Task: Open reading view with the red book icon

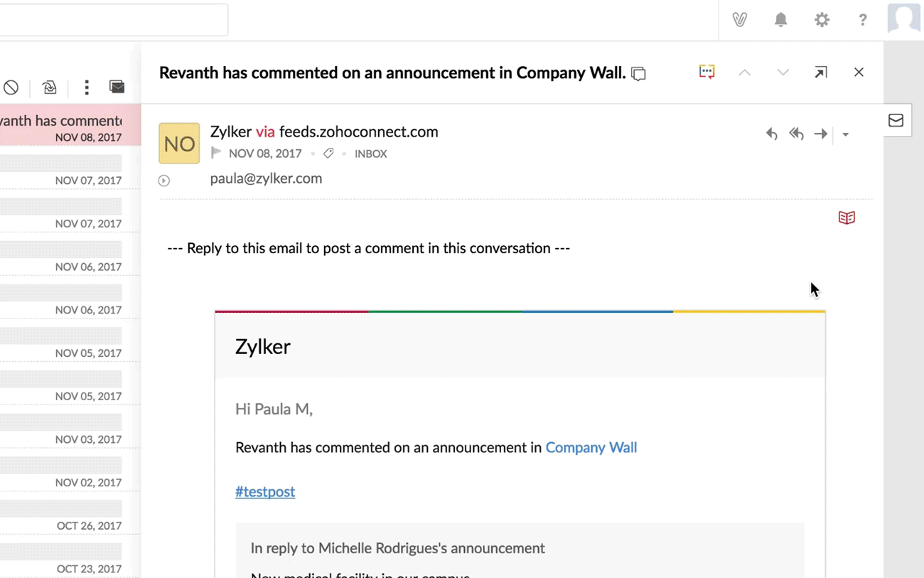Action: click(847, 218)
